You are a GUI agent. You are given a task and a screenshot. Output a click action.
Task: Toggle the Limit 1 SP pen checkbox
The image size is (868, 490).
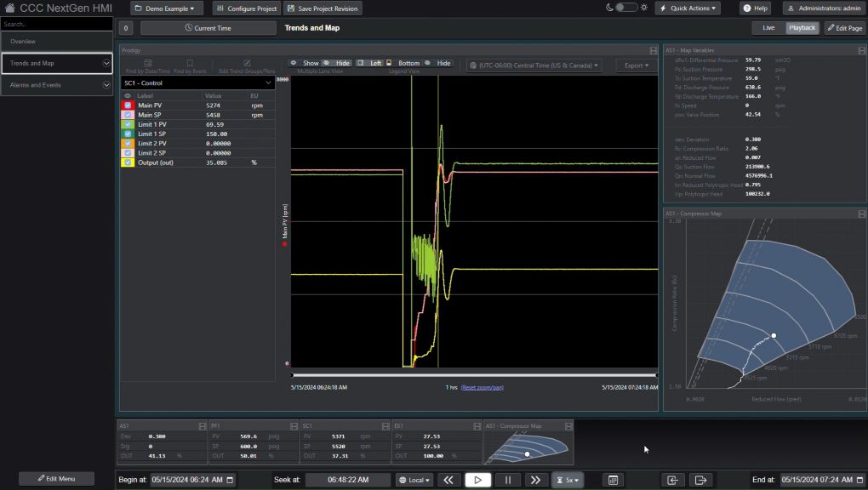tap(128, 134)
